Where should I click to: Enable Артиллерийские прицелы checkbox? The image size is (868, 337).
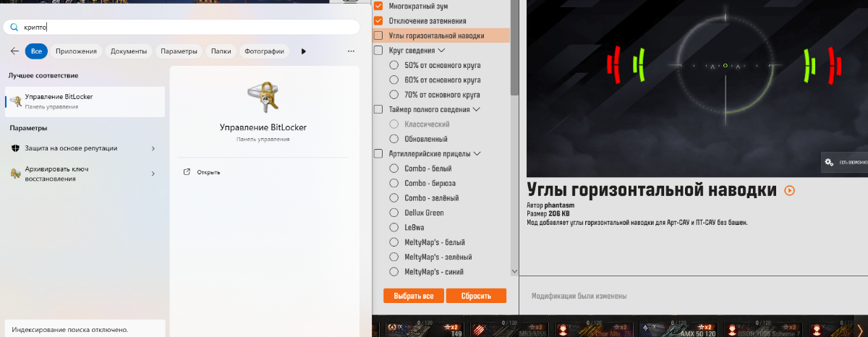(378, 153)
